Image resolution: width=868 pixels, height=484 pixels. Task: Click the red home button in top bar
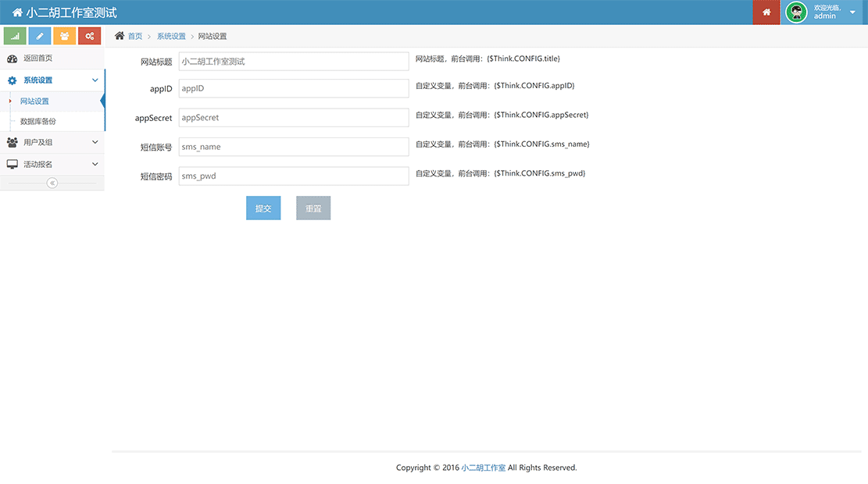click(x=766, y=12)
